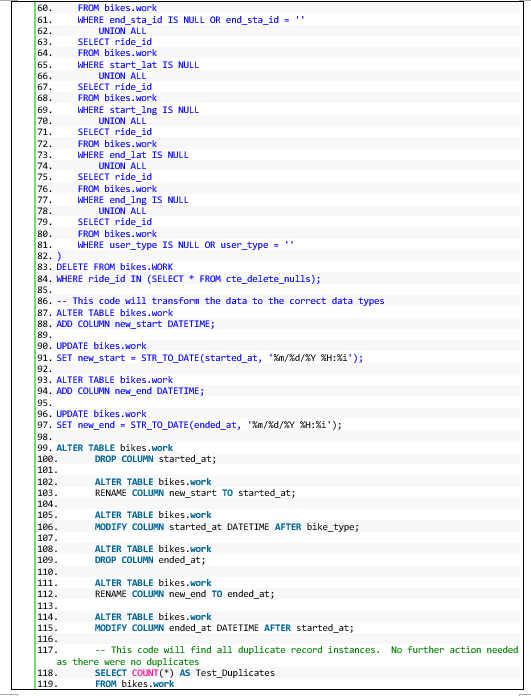531x696 pixels.
Task: Click line 62 'UNION ALL'
Action: click(122, 31)
